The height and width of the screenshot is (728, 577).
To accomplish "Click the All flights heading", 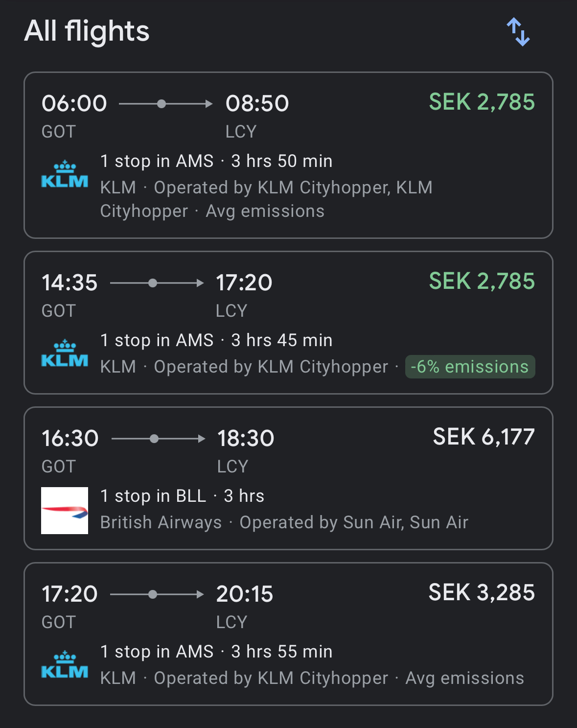I will (x=87, y=31).
